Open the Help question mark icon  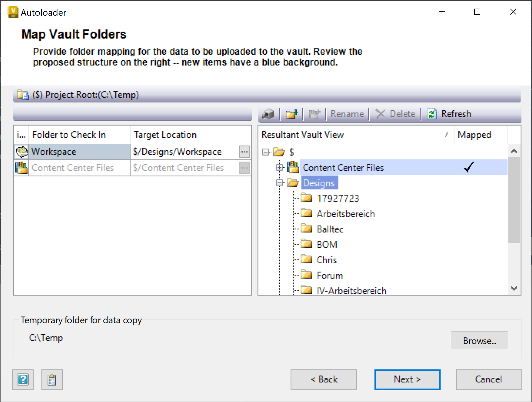[22, 380]
